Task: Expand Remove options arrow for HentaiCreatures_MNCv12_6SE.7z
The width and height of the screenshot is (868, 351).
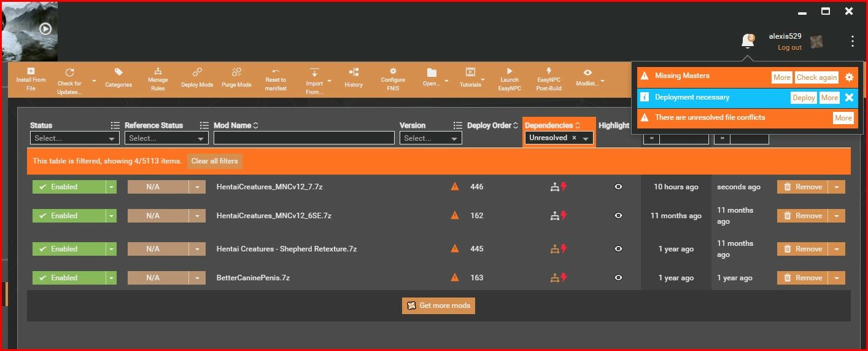Action: 837,216
